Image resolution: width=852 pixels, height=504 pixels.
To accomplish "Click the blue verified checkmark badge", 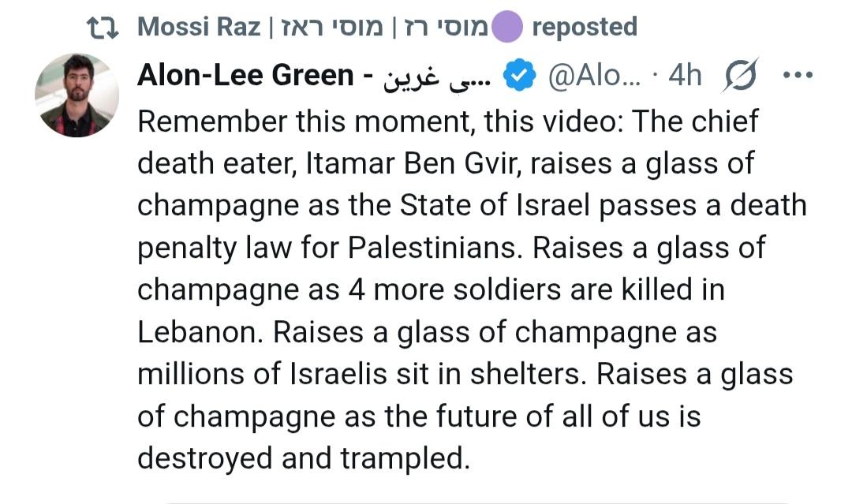I will [x=518, y=76].
